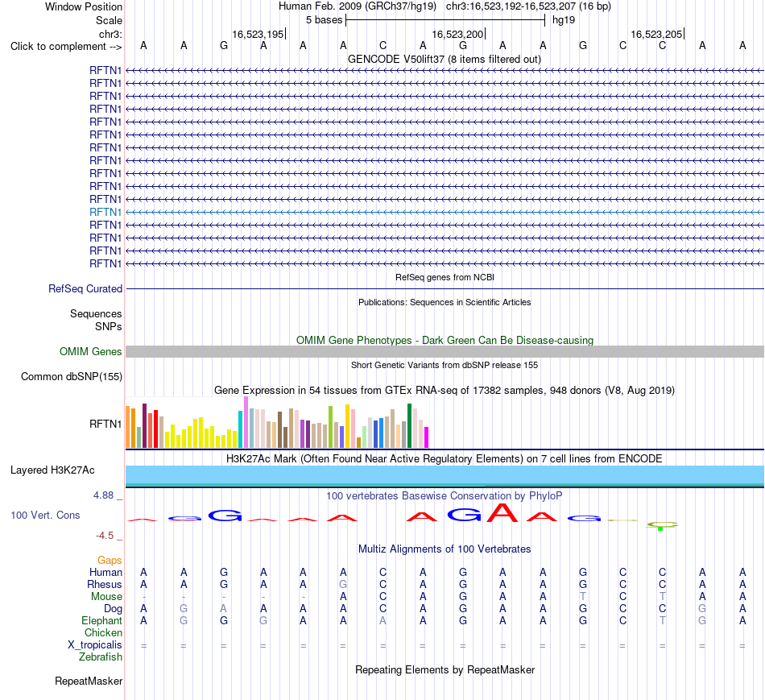Click the Layered H3K27Ac label

click(52, 470)
